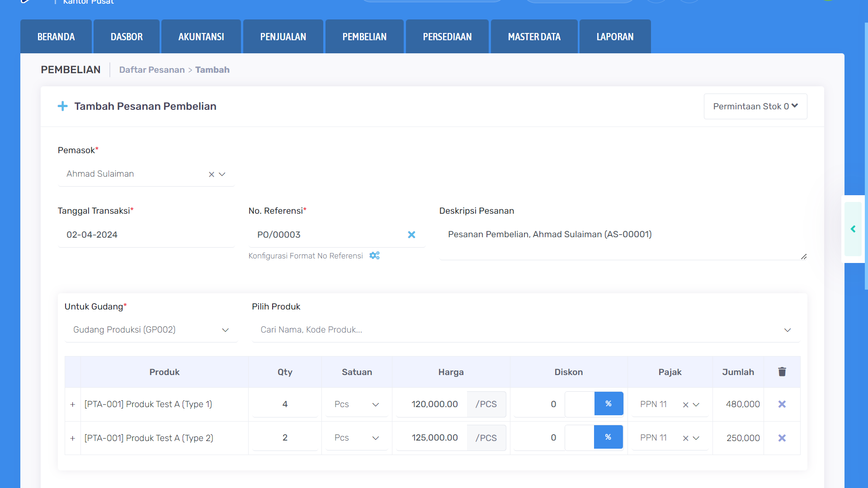Click the trash icon in table header

coord(782,371)
